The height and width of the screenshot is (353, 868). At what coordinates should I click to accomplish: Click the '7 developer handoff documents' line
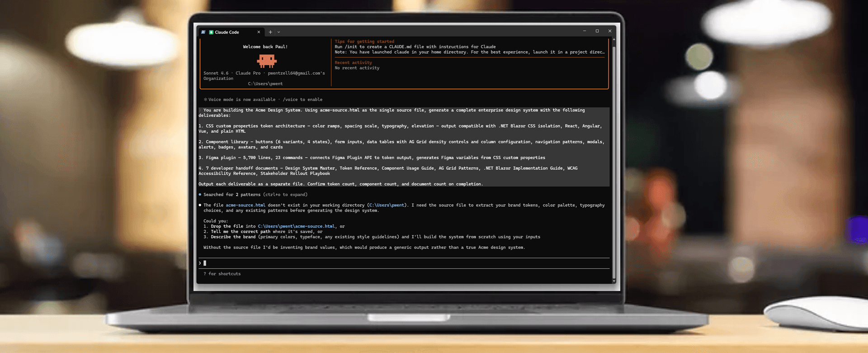pyautogui.click(x=388, y=171)
